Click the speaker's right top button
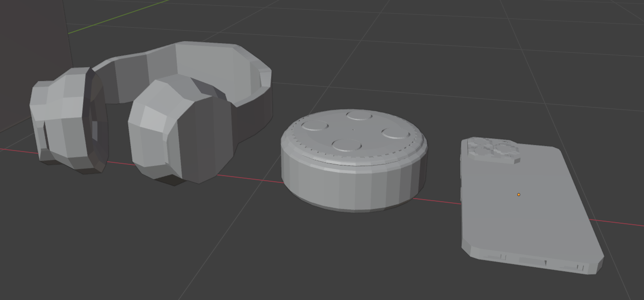Screen dimensions: 644x300 pyautogui.click(x=395, y=134)
